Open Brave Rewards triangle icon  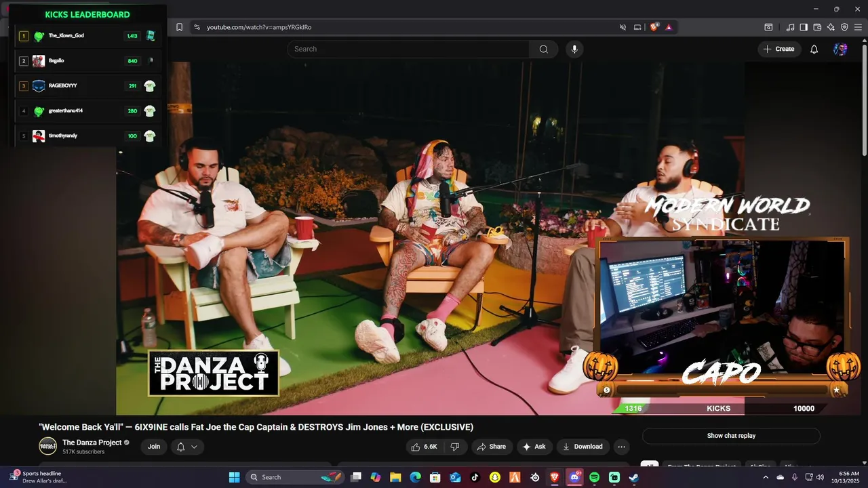coord(669,27)
